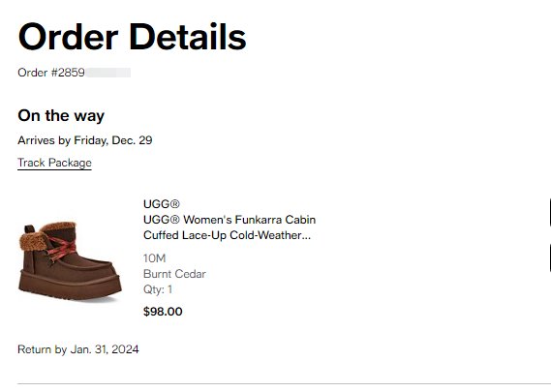
Task: Click the truncated Cuffed Lace-Up Cold-Weather… line
Action: [227, 235]
